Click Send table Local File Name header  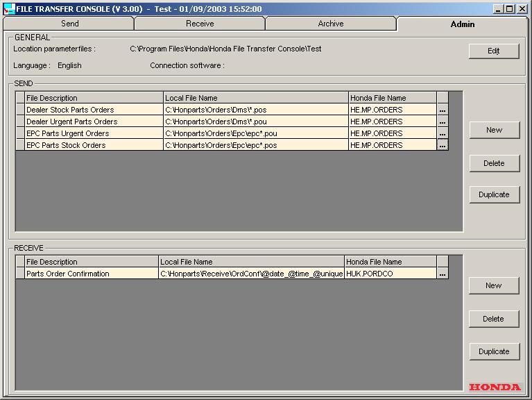(x=256, y=98)
